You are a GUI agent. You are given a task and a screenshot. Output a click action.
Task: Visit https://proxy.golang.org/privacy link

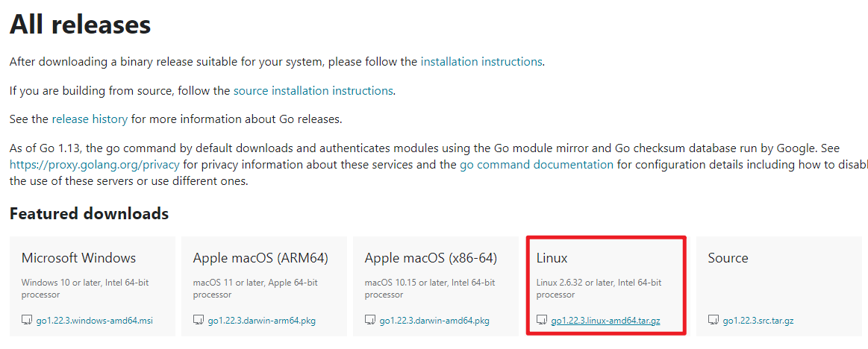pos(95,165)
